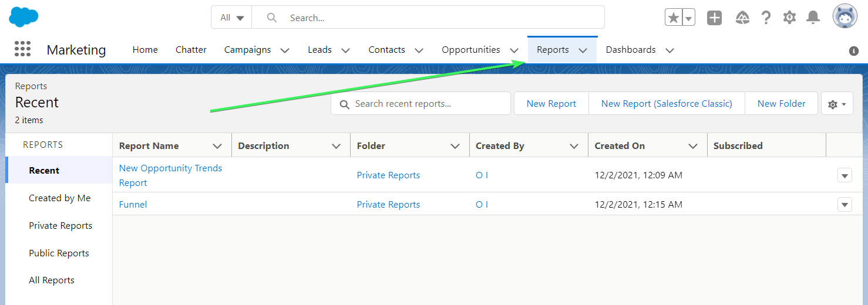
Task: Expand the Dashboards tab chevron
Action: tap(670, 50)
